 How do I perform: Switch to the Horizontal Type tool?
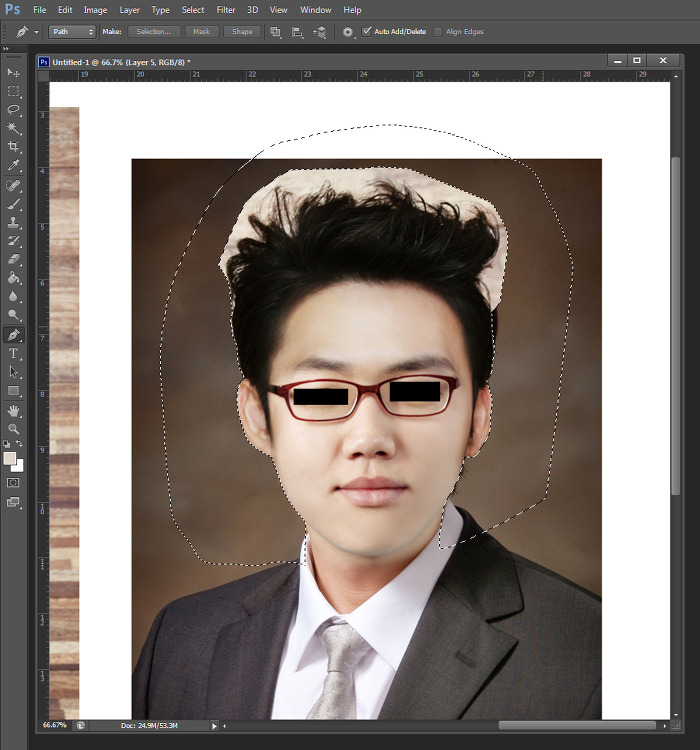(x=14, y=353)
